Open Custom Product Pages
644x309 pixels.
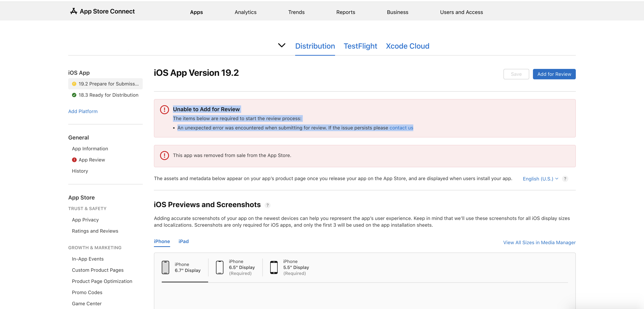tap(98, 270)
